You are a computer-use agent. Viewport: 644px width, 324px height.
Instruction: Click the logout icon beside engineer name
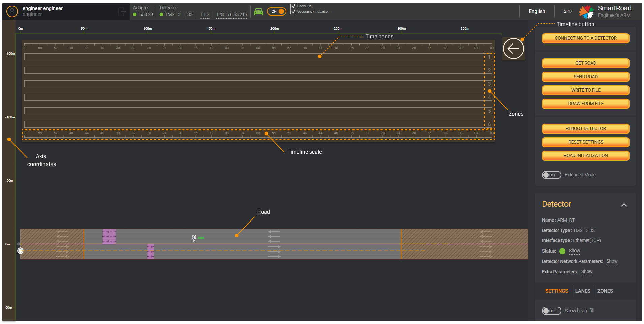(x=122, y=12)
